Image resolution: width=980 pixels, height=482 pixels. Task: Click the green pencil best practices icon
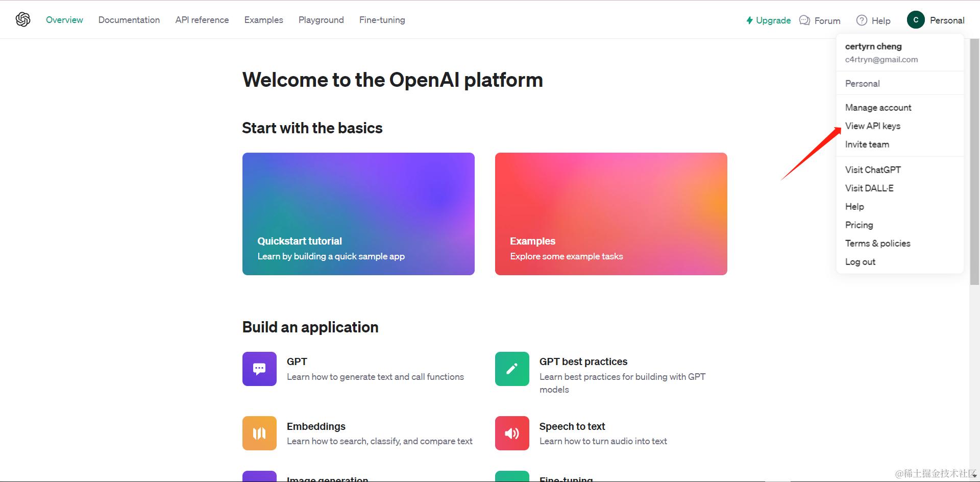(512, 369)
